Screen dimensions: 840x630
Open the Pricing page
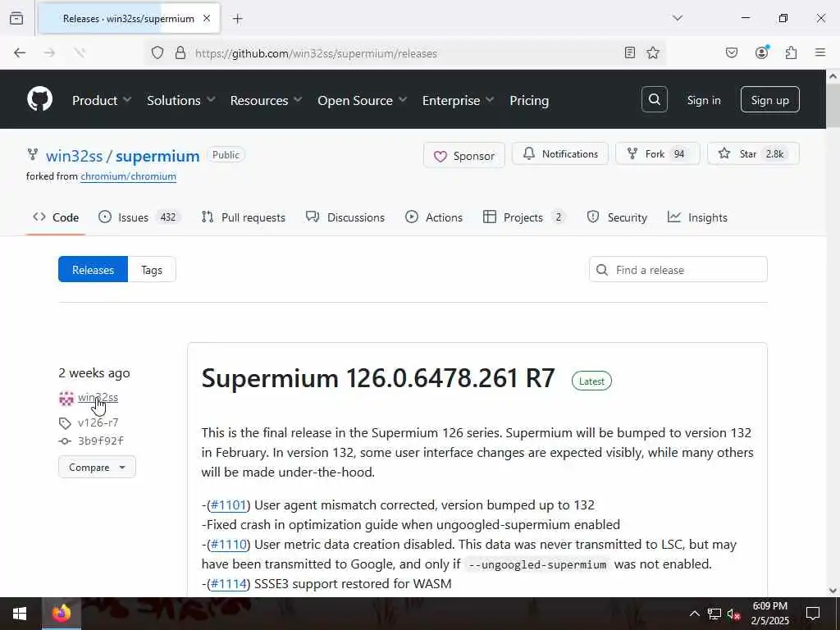point(529,100)
